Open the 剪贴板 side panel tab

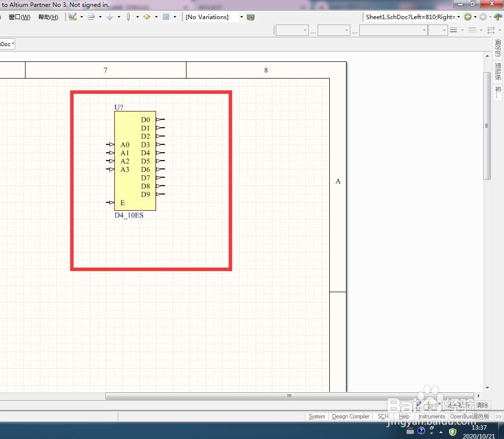[498, 71]
